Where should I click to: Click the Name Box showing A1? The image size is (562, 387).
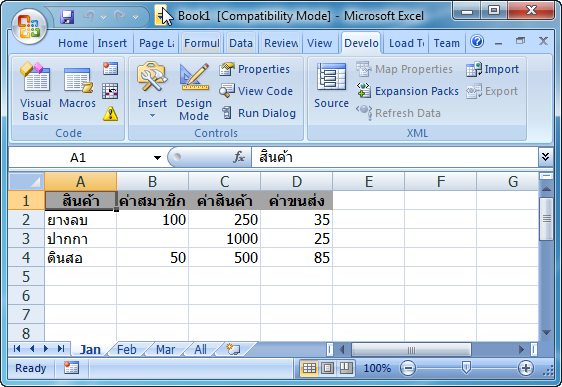pos(78,157)
